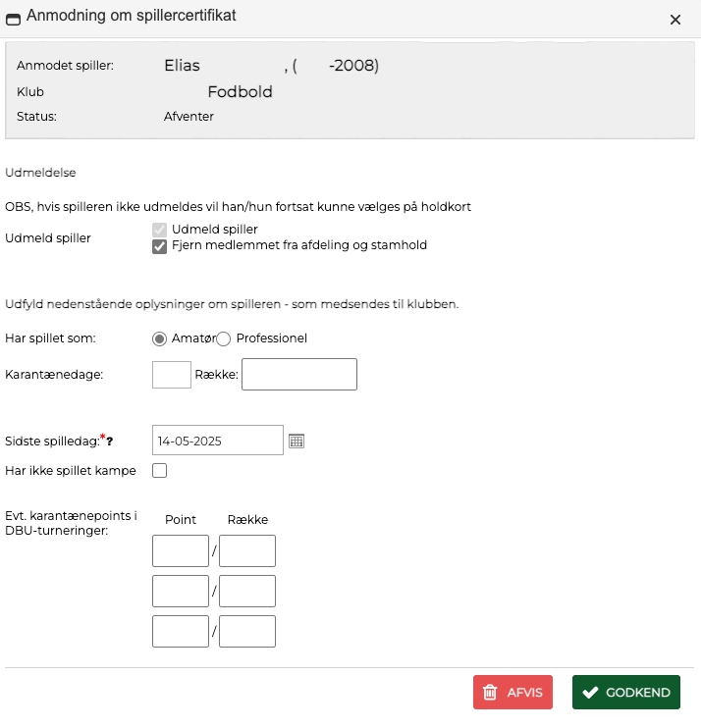Viewport: 701px width, 728px height.
Task: Click the Række field next to Karantænedage
Action: [x=298, y=374]
